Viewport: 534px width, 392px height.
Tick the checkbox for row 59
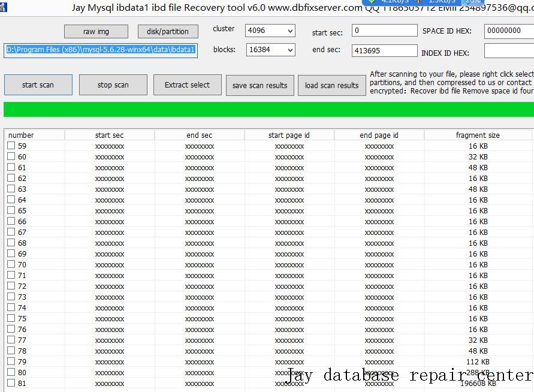(11, 146)
